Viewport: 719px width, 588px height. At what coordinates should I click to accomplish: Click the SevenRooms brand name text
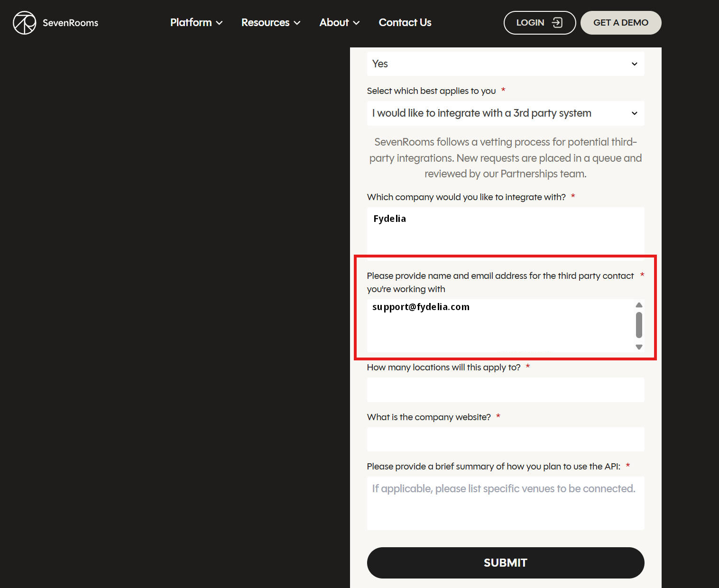click(x=70, y=23)
